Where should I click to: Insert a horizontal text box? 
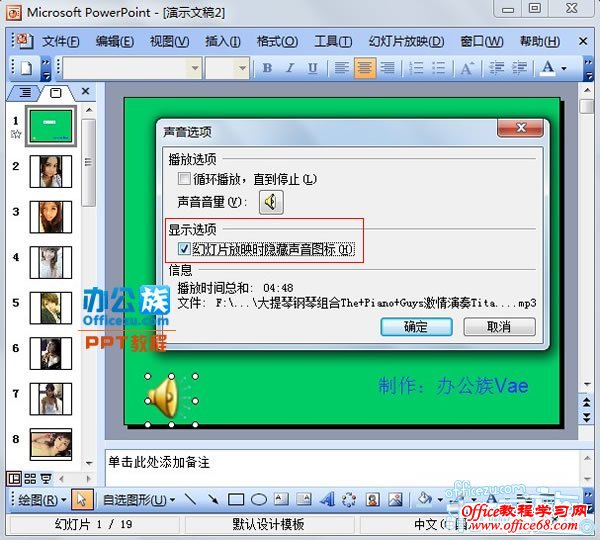pos(281,499)
